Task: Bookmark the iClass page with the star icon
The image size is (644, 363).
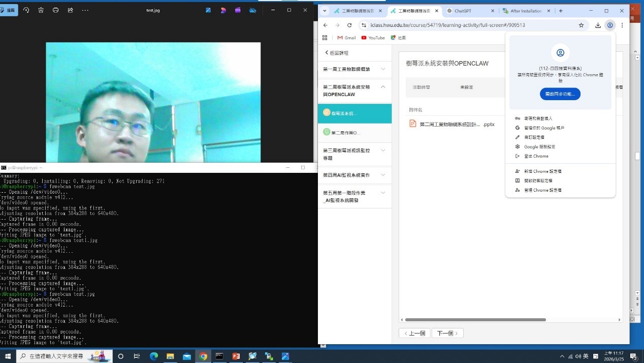Action: 581,25
